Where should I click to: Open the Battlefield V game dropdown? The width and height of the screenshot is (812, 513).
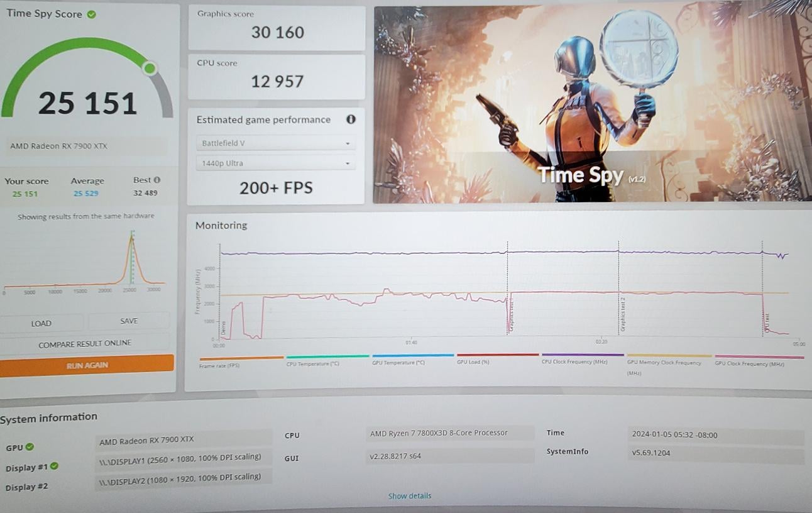[276, 143]
